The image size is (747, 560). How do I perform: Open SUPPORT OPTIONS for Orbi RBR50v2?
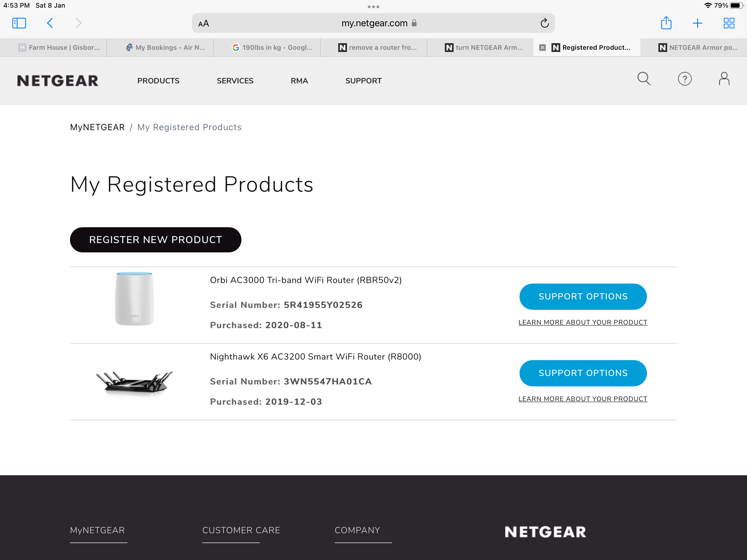click(583, 297)
